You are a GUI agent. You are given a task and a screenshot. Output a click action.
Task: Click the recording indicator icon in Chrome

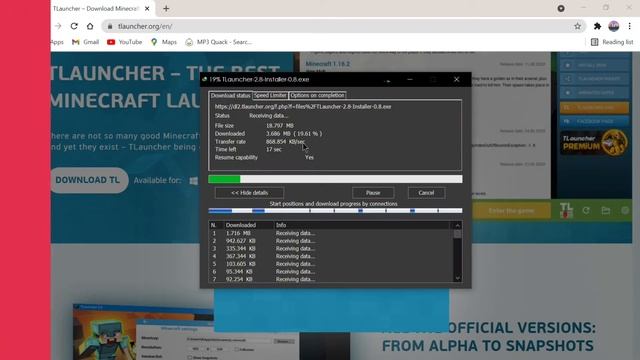(x=561, y=9)
